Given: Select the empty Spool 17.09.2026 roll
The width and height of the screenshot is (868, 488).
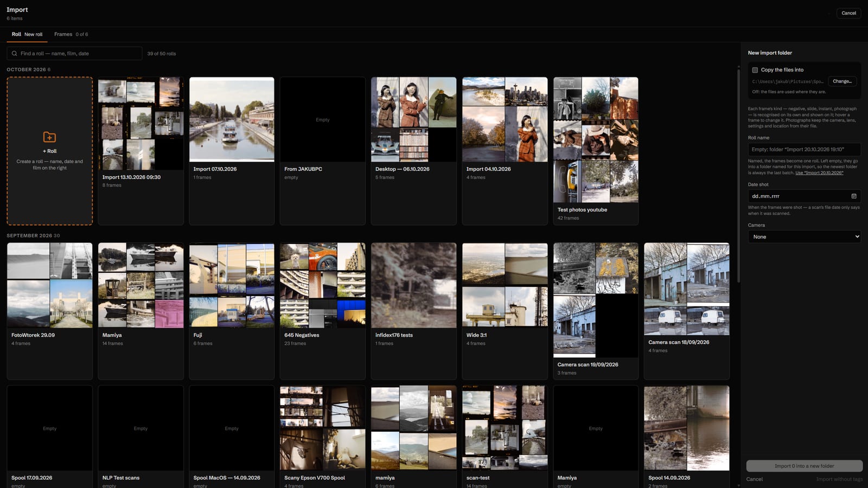Looking at the screenshot, I should tap(49, 436).
